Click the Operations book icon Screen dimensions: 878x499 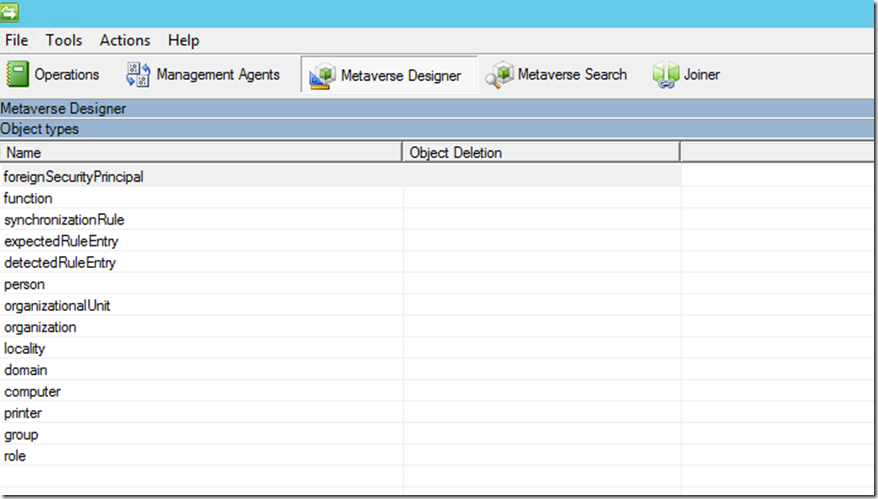click(x=17, y=74)
